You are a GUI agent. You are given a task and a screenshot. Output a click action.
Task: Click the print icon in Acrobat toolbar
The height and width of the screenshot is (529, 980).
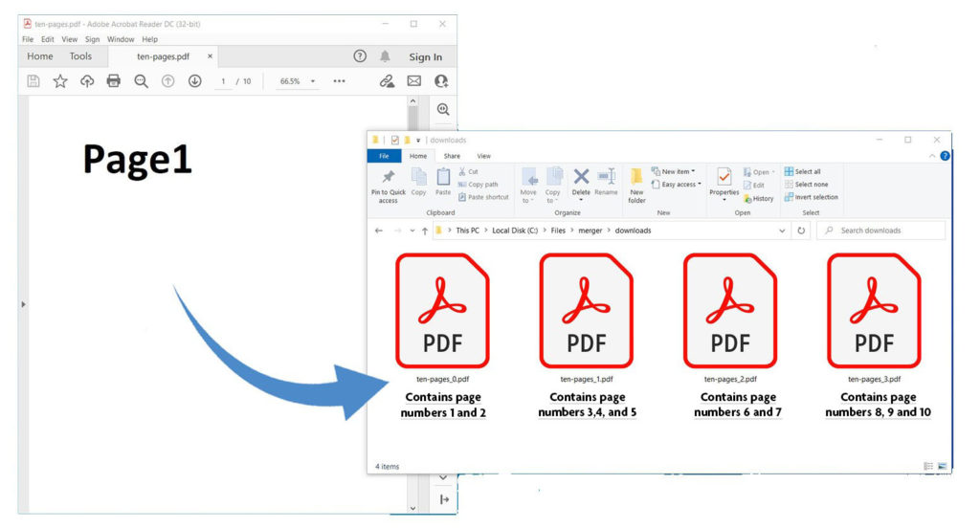[x=114, y=81]
